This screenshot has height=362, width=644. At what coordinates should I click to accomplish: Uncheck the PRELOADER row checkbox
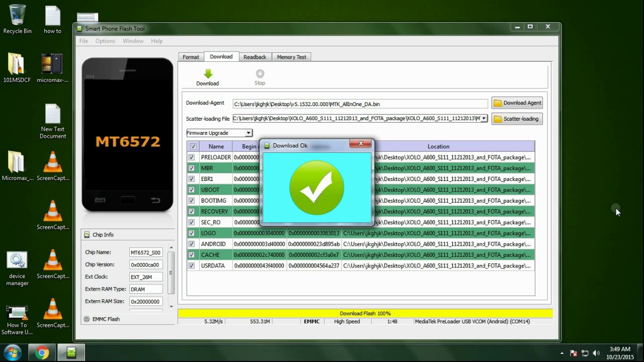192,157
